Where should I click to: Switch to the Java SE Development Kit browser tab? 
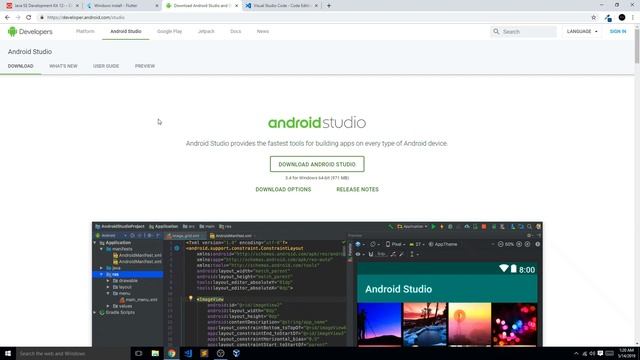click(42, 6)
